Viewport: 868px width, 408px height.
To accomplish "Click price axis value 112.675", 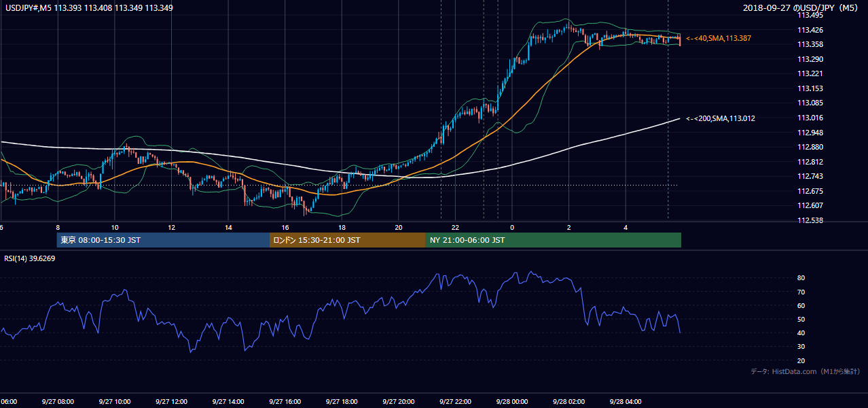I will [810, 191].
